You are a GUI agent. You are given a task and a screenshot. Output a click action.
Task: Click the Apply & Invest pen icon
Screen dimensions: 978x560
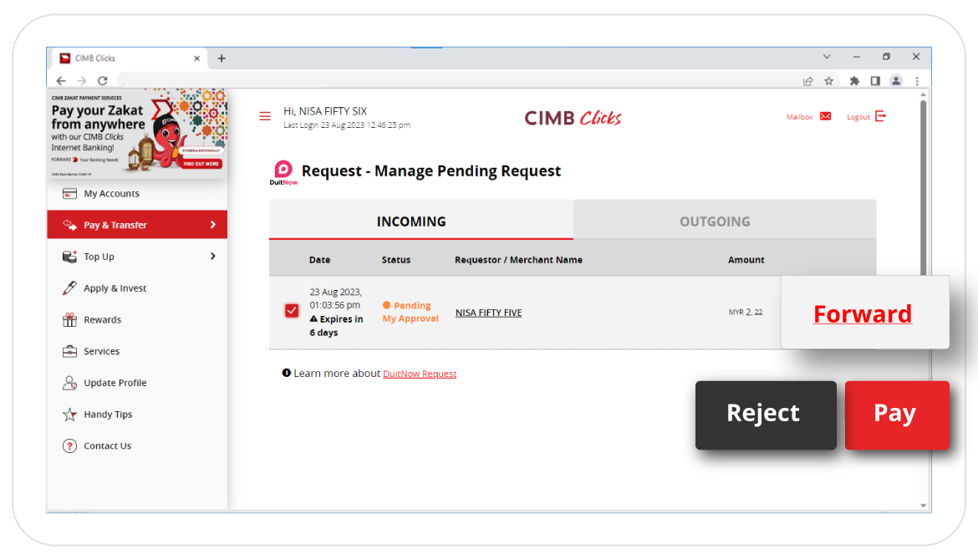[x=70, y=288]
